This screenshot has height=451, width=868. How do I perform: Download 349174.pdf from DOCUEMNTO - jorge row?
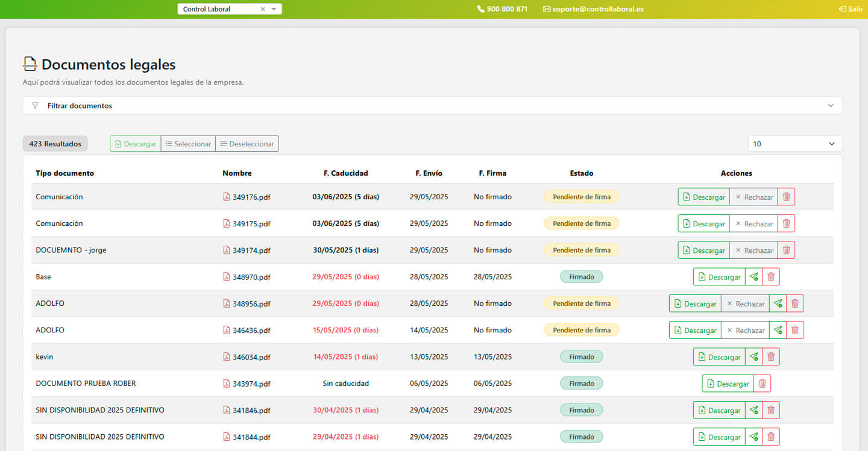704,250
